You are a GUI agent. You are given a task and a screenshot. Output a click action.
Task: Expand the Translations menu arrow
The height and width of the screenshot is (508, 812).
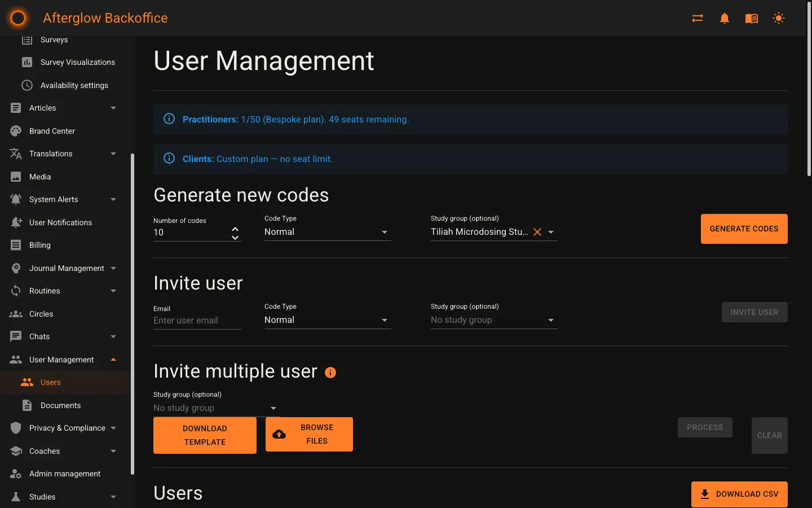tap(113, 154)
